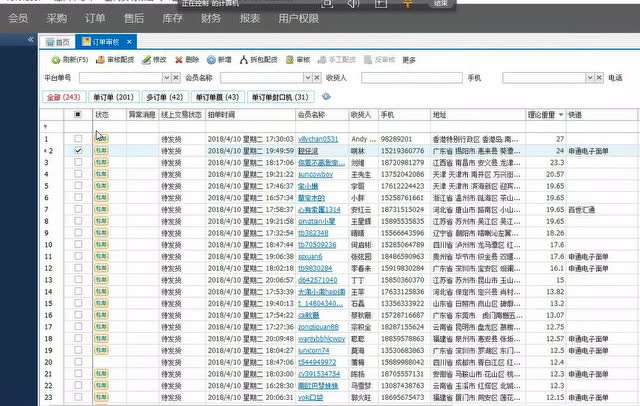Open the 库存 menu
The image size is (640, 406).
tap(173, 18)
